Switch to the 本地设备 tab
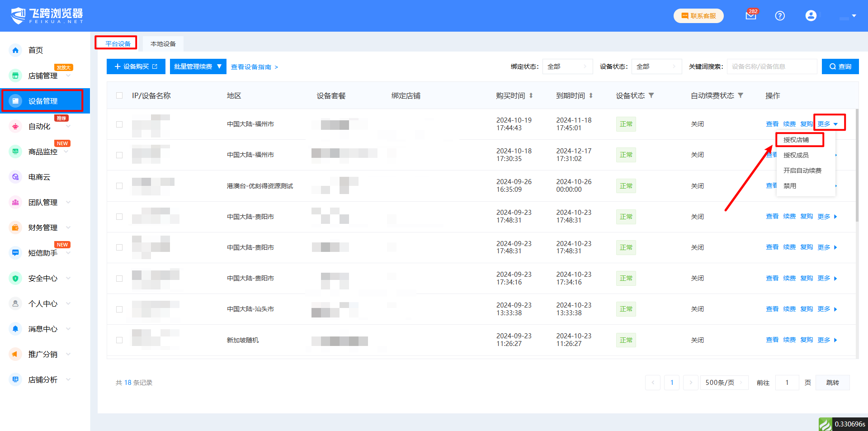Viewport: 868px width, 431px height. pyautogui.click(x=163, y=44)
